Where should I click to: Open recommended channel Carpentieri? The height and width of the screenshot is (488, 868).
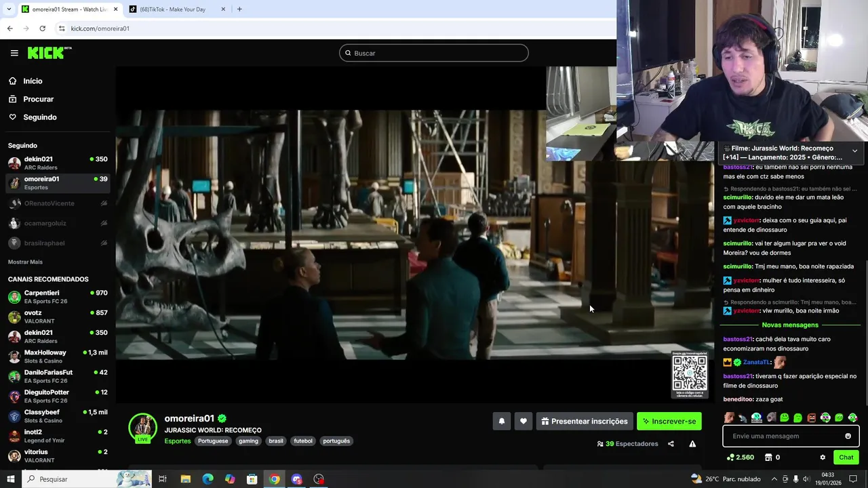click(58, 297)
